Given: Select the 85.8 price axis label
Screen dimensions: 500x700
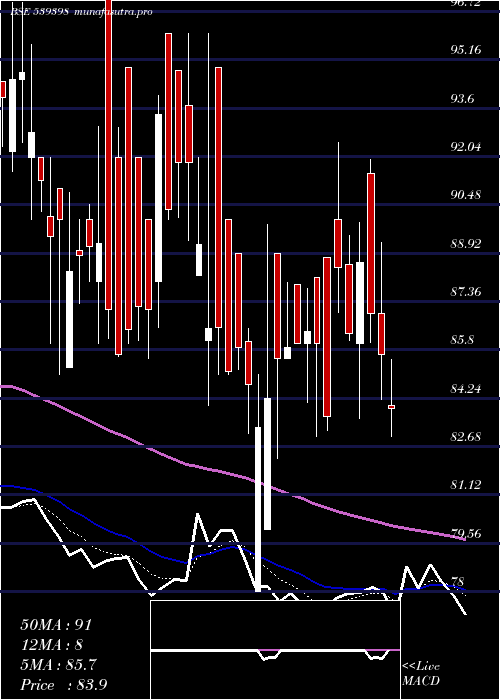Looking at the screenshot, I should (462, 340).
